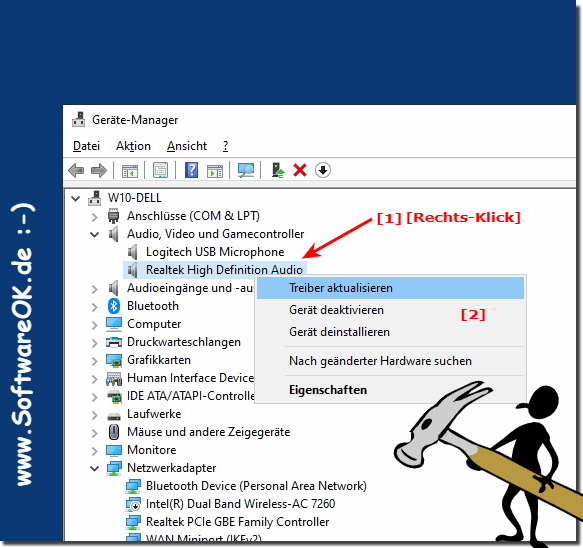This screenshot has height=548, width=583.
Task: Select Intel(R) Dual Band Wireless-AC 7260
Action: tap(240, 504)
